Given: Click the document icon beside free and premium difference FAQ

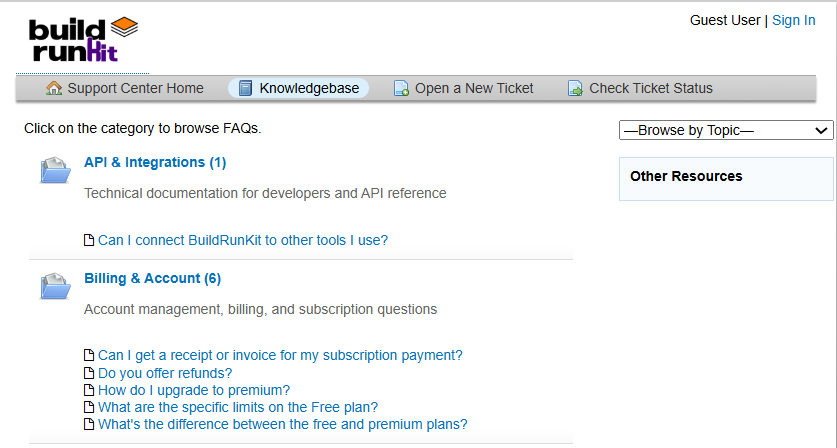Looking at the screenshot, I should 89,424.
